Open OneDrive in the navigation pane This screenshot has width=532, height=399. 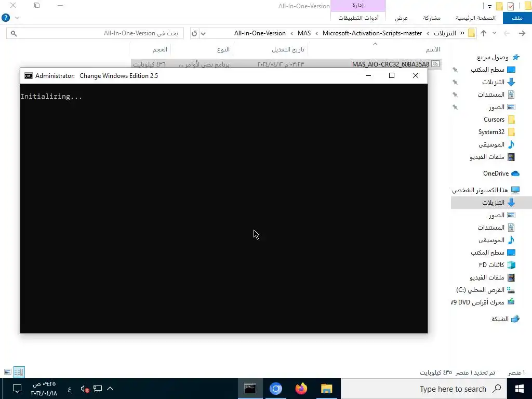click(501, 174)
